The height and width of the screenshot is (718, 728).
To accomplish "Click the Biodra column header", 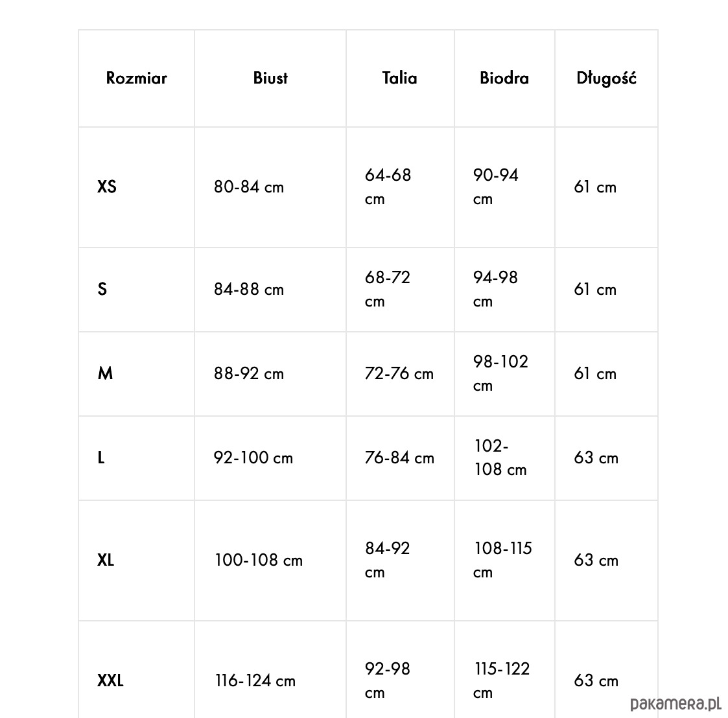I will coord(504,78).
